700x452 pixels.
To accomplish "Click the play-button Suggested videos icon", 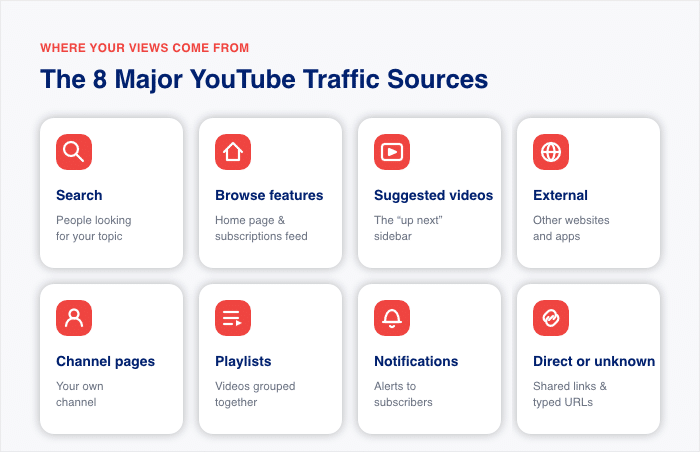I will pyautogui.click(x=392, y=152).
